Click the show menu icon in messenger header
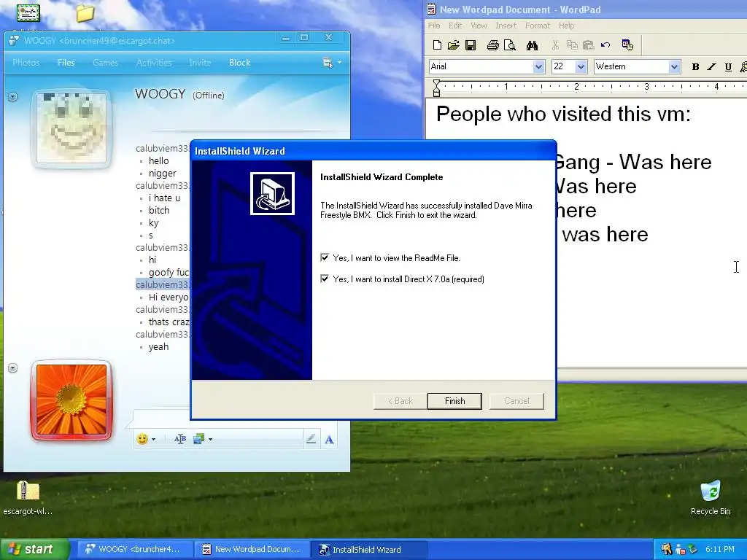The height and width of the screenshot is (560, 747). pyautogui.click(x=328, y=63)
